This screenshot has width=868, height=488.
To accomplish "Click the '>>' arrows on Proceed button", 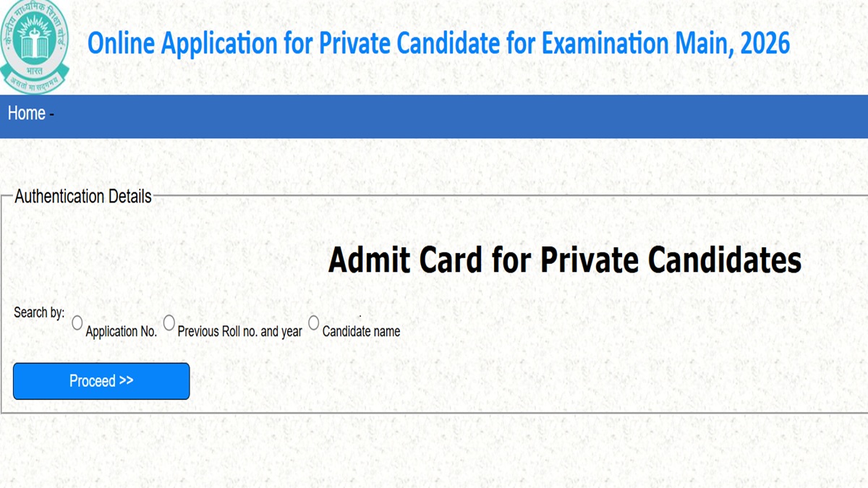I will coord(126,380).
